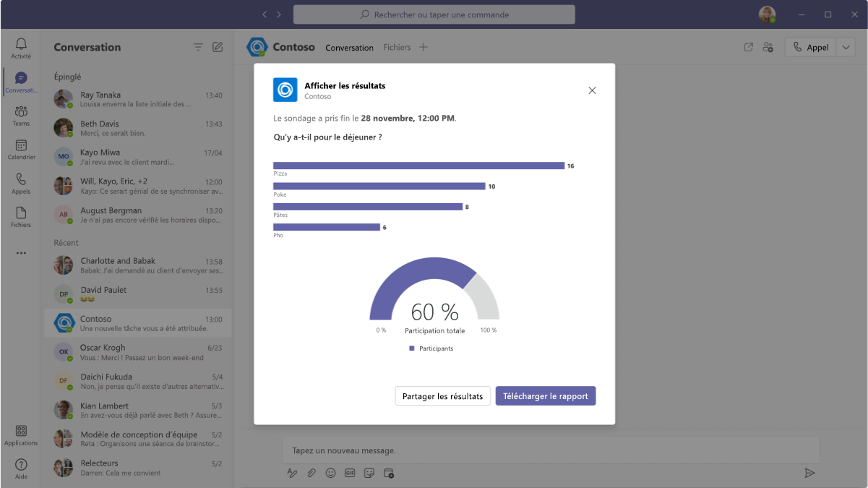
Task: Open the Activité feed icon
Action: [x=21, y=48]
